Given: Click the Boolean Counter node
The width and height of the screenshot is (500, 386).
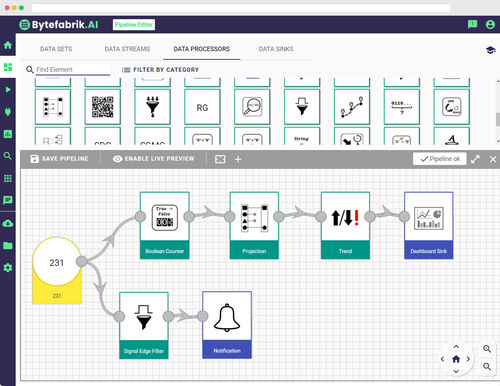Looking at the screenshot, I should [165, 225].
